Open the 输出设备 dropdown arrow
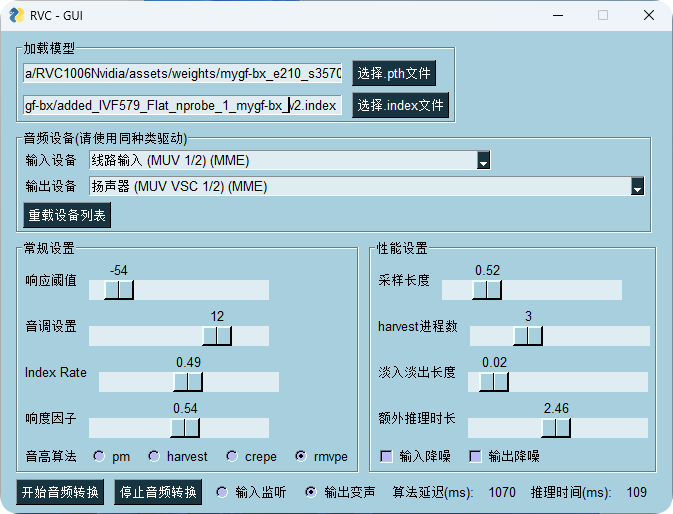The image size is (673, 514). click(637, 186)
